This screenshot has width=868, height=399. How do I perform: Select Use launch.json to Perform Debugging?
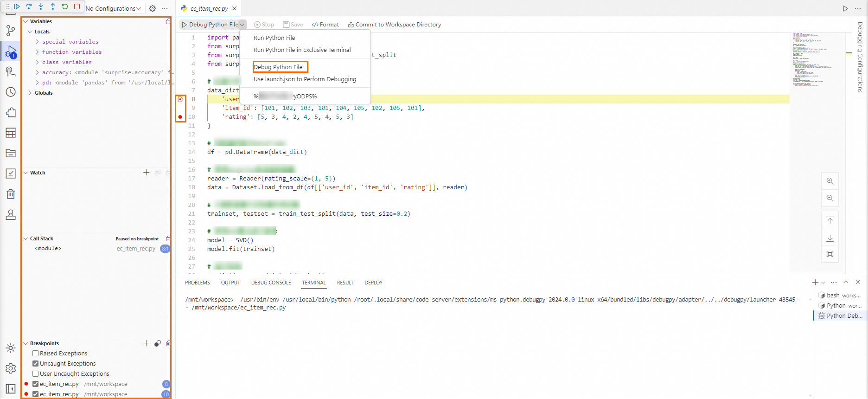305,79
